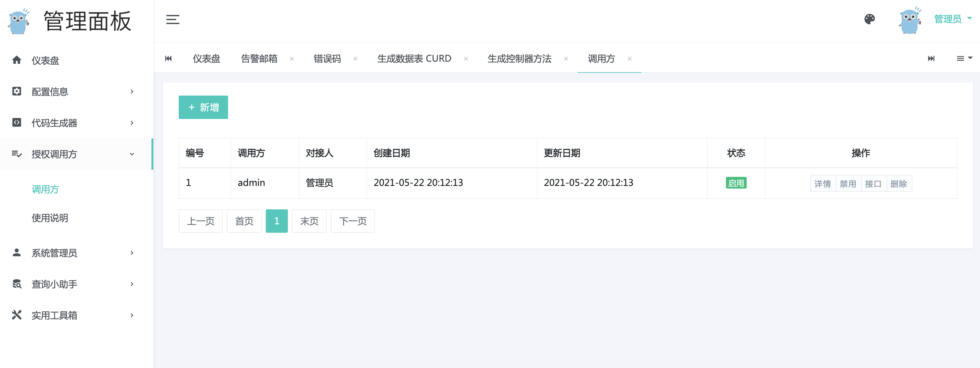Open the 管理员 user dropdown

[x=952, y=19]
